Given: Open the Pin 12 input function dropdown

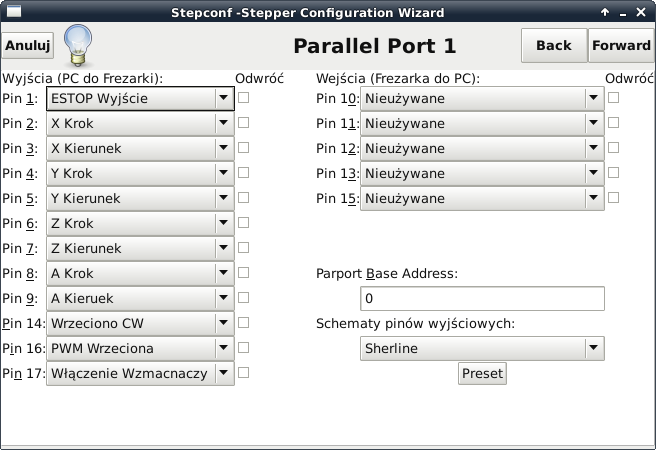Looking at the screenshot, I should pos(482,148).
